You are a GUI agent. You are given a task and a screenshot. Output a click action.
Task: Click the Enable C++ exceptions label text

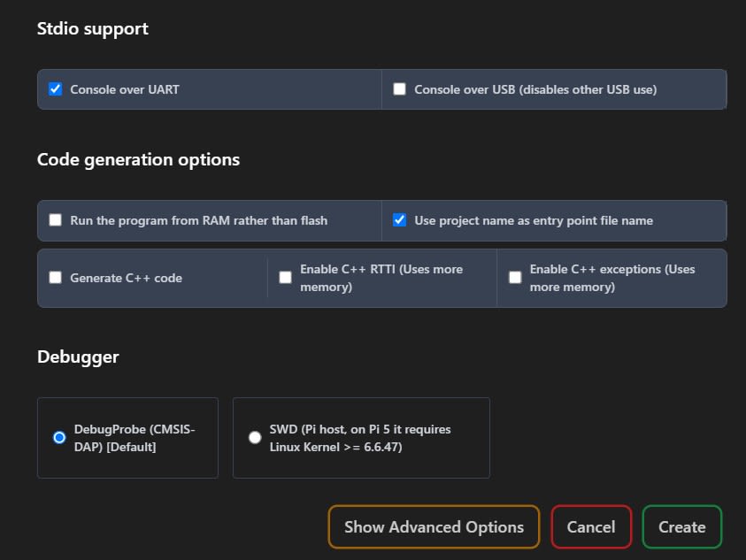(612, 278)
